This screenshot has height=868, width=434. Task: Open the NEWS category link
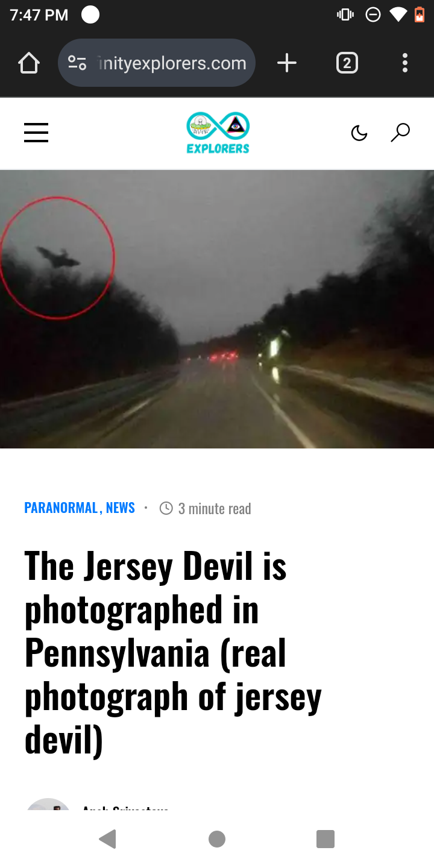click(121, 508)
